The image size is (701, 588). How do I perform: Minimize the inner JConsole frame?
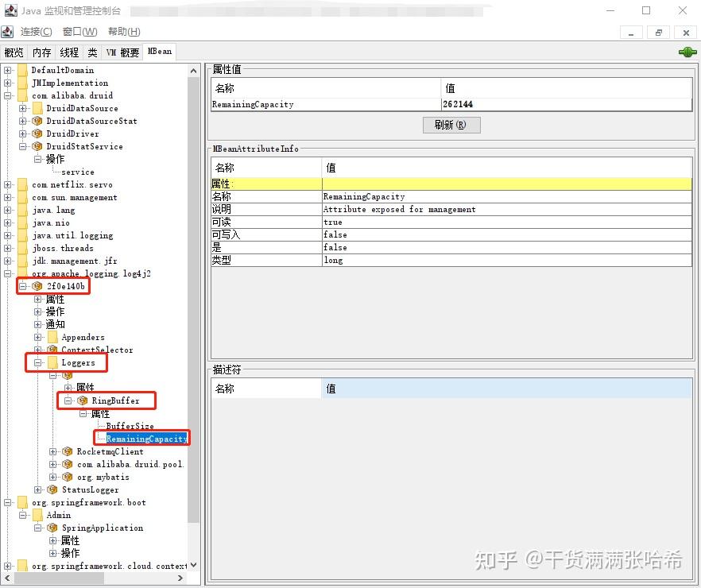pyautogui.click(x=631, y=33)
